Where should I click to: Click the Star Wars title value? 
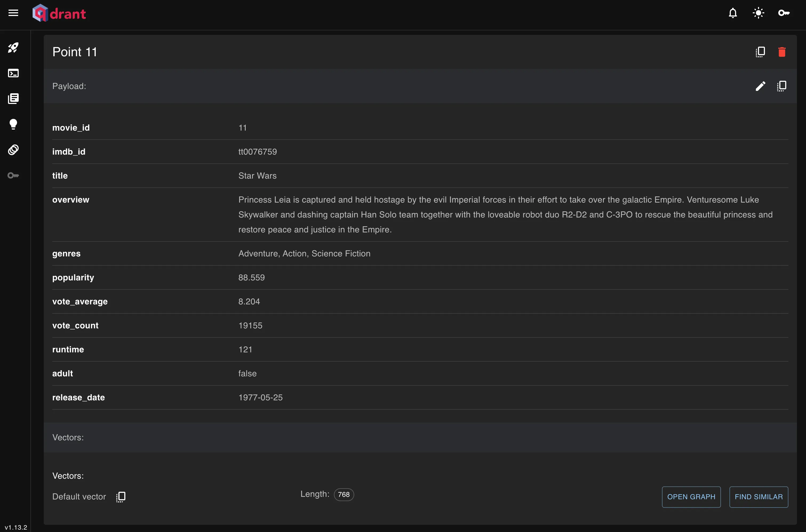click(257, 176)
